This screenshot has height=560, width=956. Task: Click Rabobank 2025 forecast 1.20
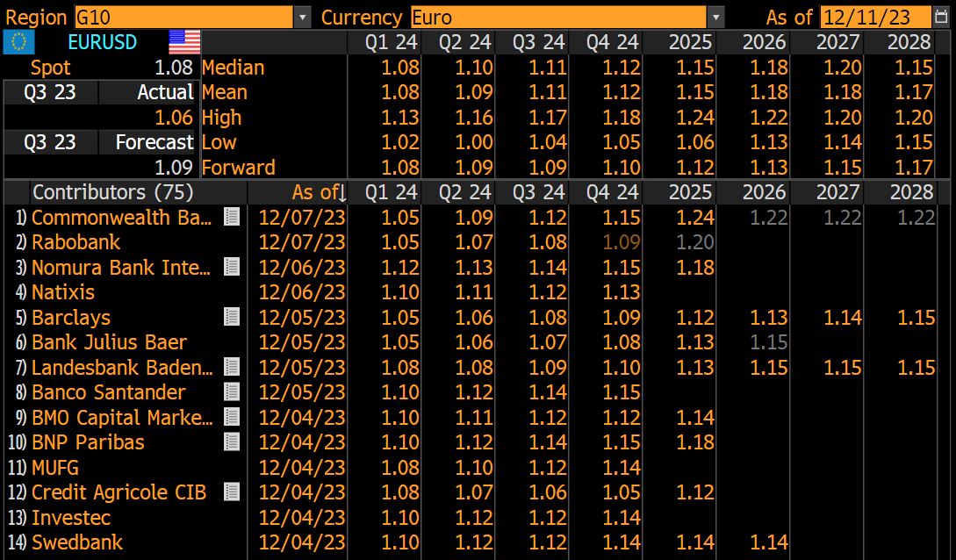(695, 242)
